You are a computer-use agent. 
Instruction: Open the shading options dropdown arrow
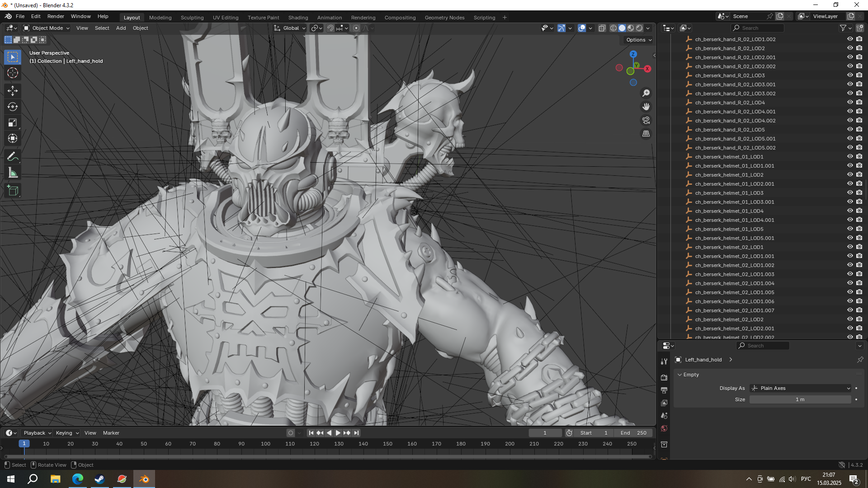click(648, 28)
